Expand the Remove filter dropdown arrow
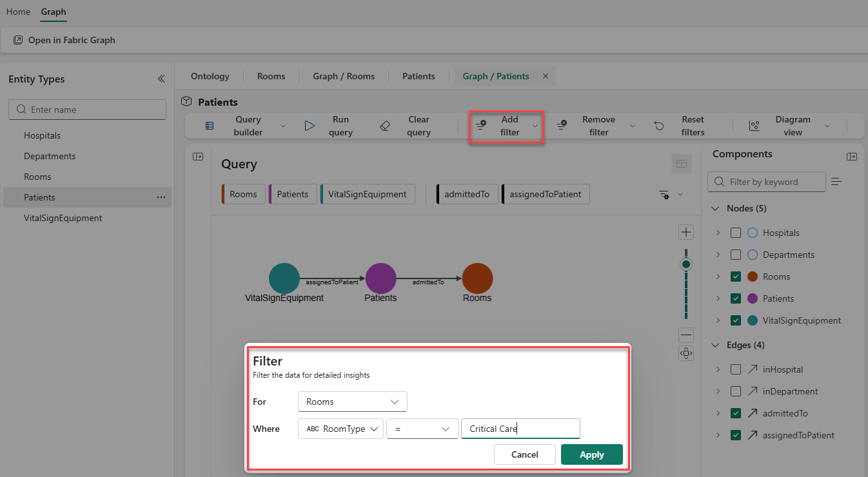 coord(632,126)
